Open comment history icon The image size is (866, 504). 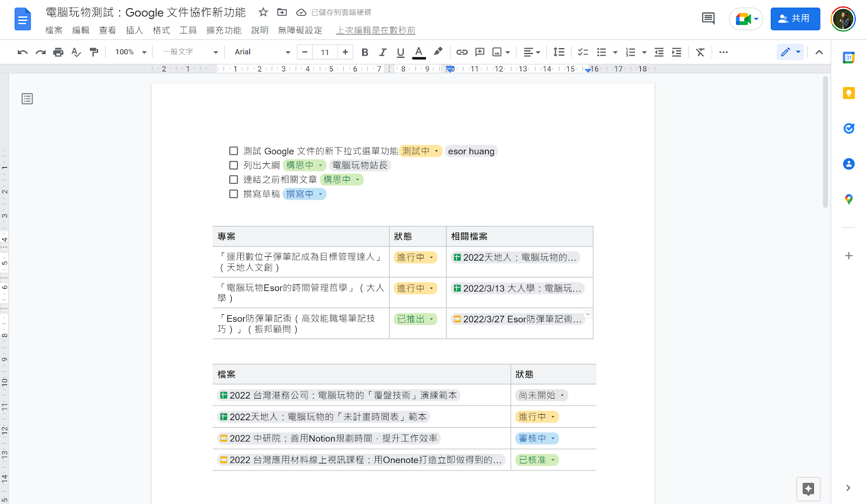[x=708, y=18]
